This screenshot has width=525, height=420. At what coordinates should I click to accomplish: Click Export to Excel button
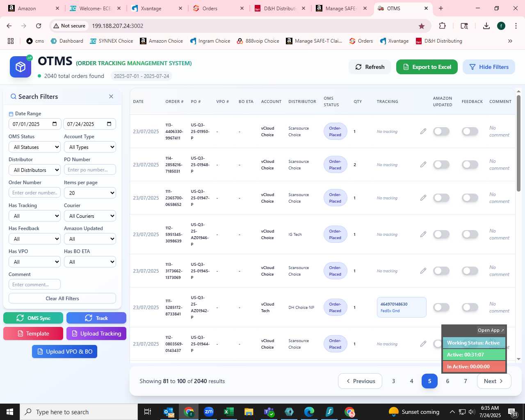427,67
